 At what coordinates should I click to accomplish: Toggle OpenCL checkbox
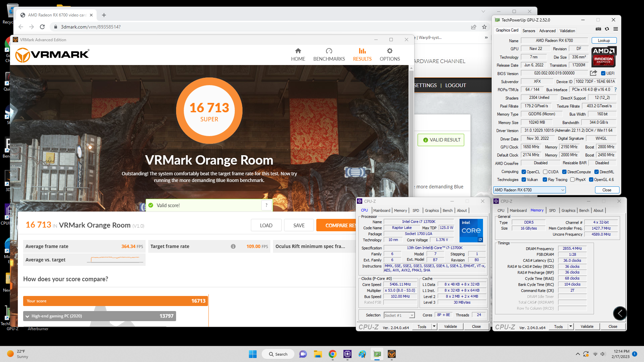pyautogui.click(x=524, y=172)
